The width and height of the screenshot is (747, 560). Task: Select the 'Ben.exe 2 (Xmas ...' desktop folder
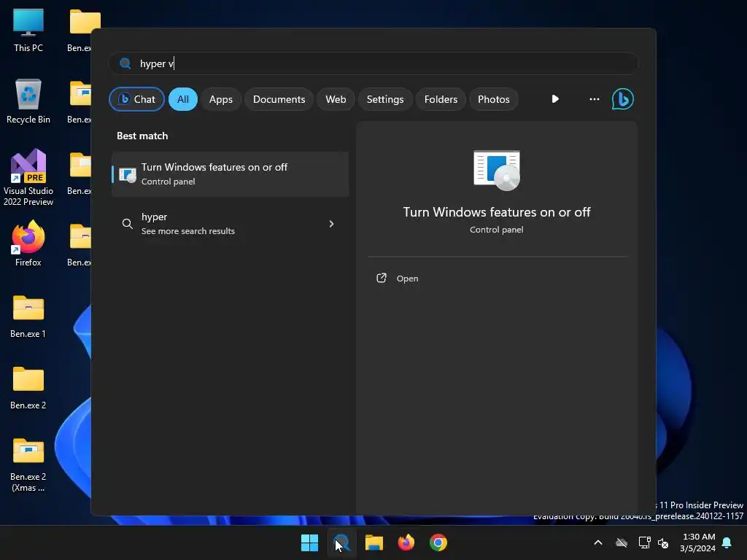[28, 464]
